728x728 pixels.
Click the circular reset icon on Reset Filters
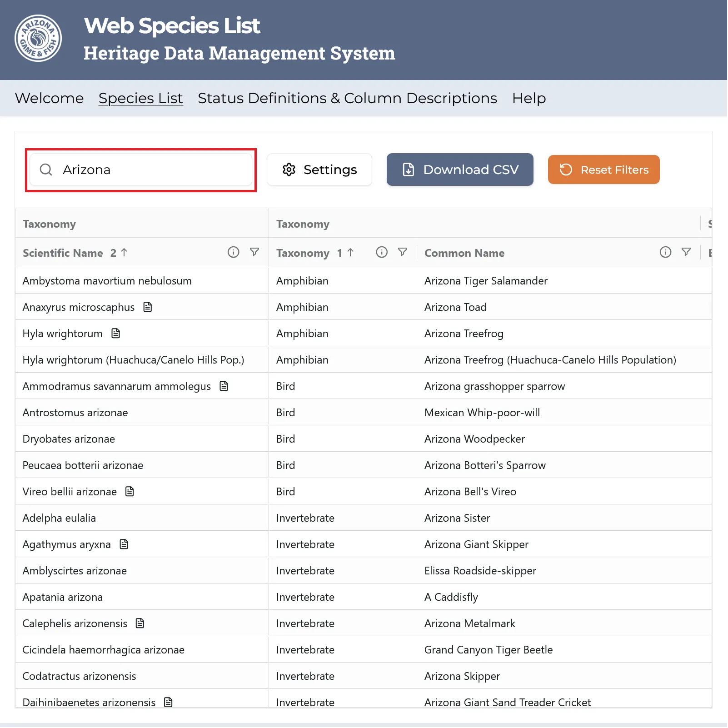pyautogui.click(x=565, y=170)
